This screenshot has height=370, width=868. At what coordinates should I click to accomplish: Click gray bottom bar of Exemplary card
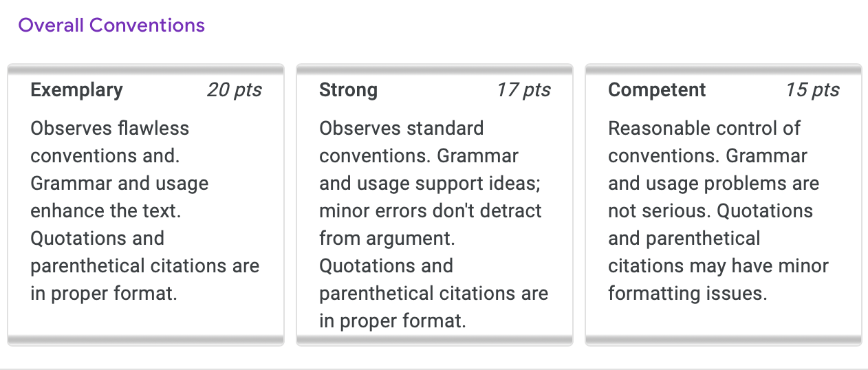pos(146,340)
